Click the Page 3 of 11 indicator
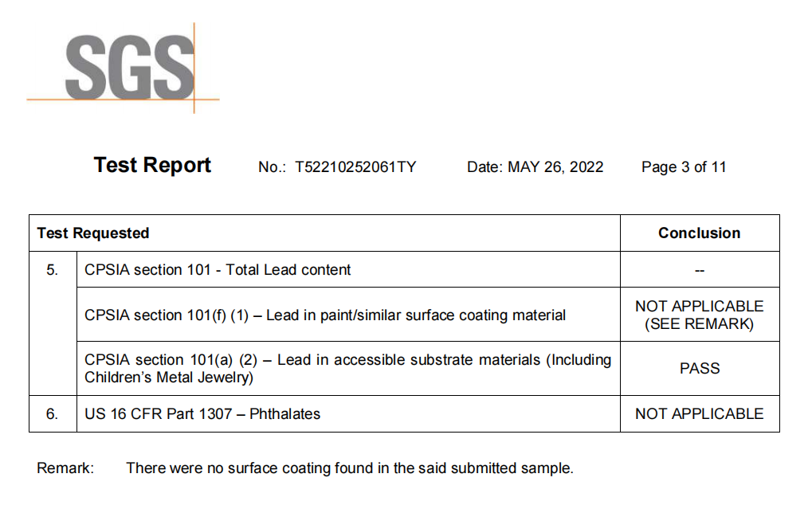The width and height of the screenshot is (812, 505). (x=684, y=167)
